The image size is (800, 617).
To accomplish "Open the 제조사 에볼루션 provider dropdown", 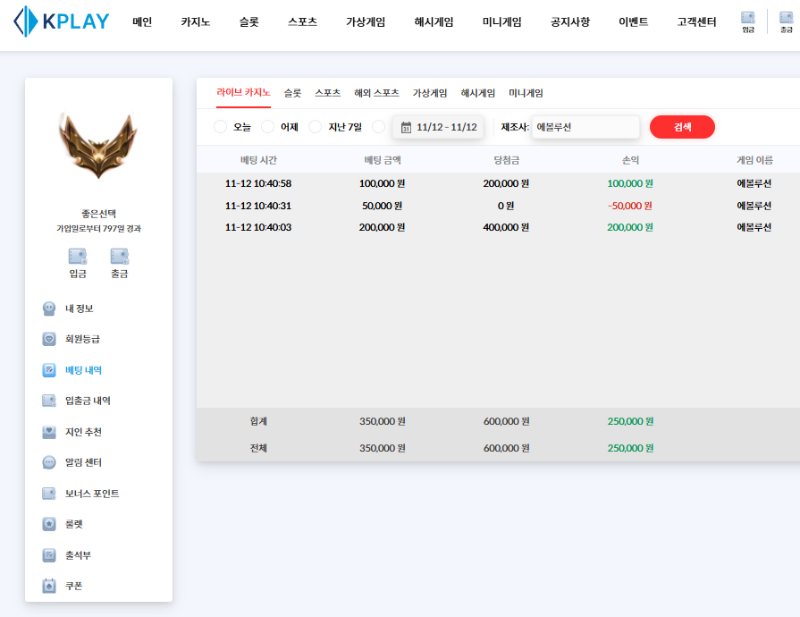I will pyautogui.click(x=585, y=127).
